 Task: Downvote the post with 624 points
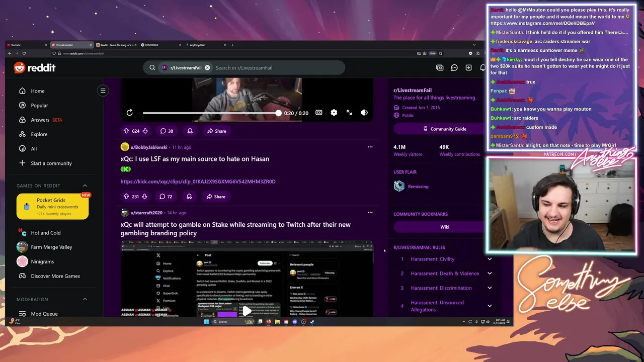(145, 131)
